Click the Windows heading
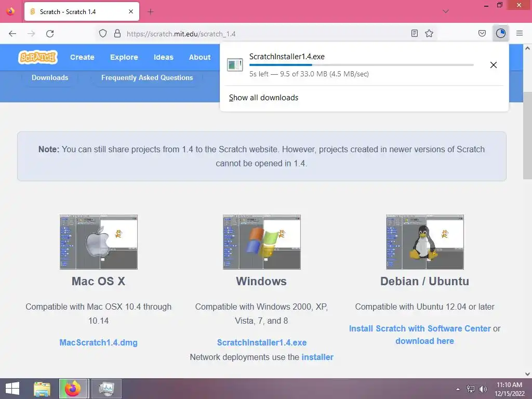The height and width of the screenshot is (399, 532). [x=261, y=281]
